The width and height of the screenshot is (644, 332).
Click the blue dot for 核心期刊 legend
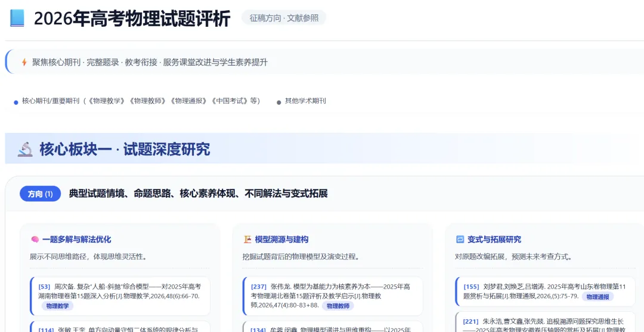click(16, 103)
